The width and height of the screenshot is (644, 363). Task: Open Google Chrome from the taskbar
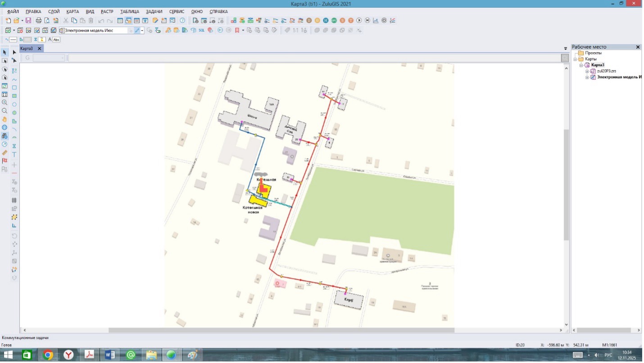coord(48,355)
